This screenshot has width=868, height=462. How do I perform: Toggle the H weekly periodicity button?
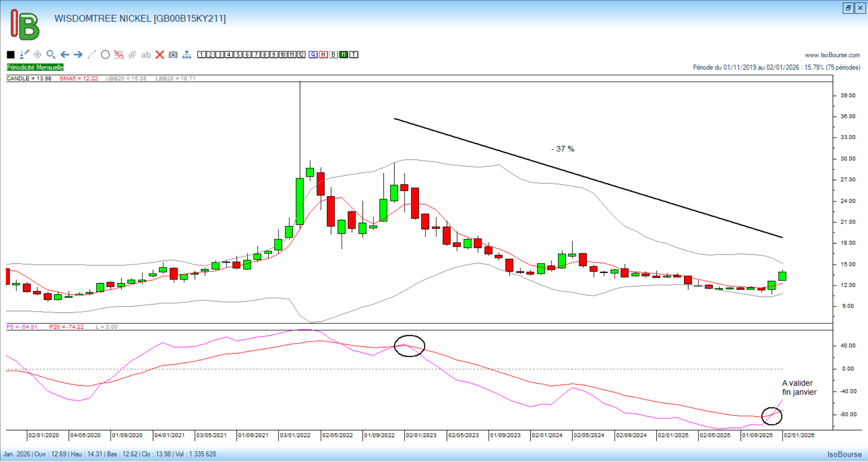coord(323,55)
